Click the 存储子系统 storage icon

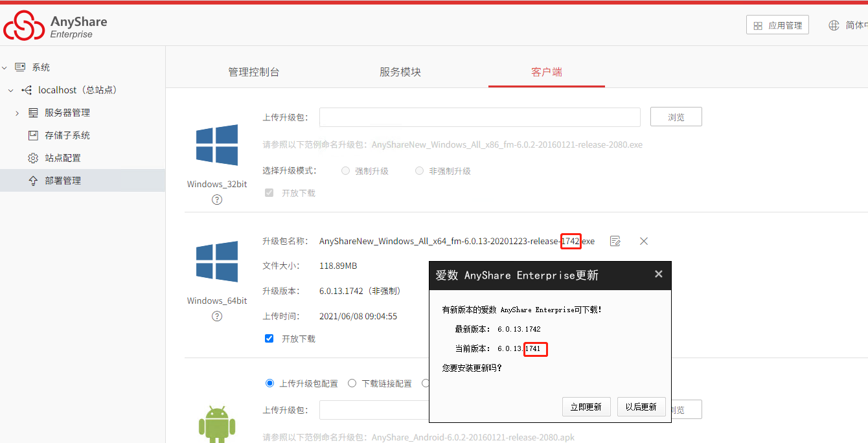coord(33,135)
